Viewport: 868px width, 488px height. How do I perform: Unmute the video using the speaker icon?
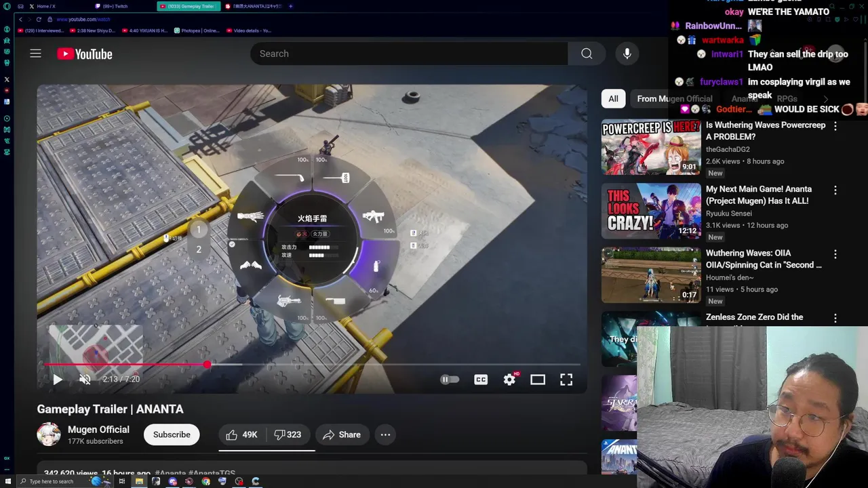[85, 380]
